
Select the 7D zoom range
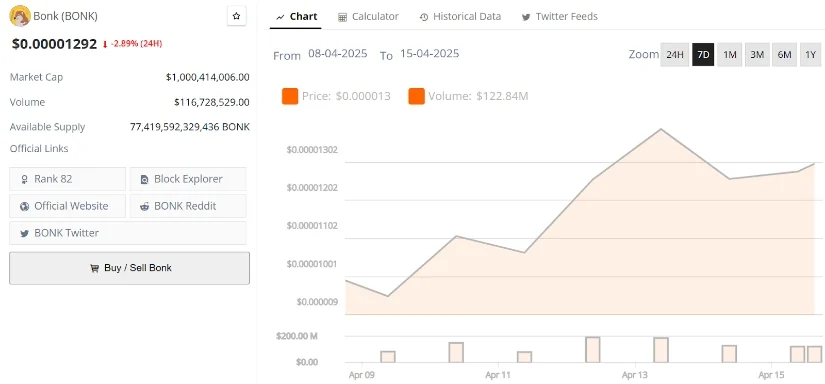(703, 55)
